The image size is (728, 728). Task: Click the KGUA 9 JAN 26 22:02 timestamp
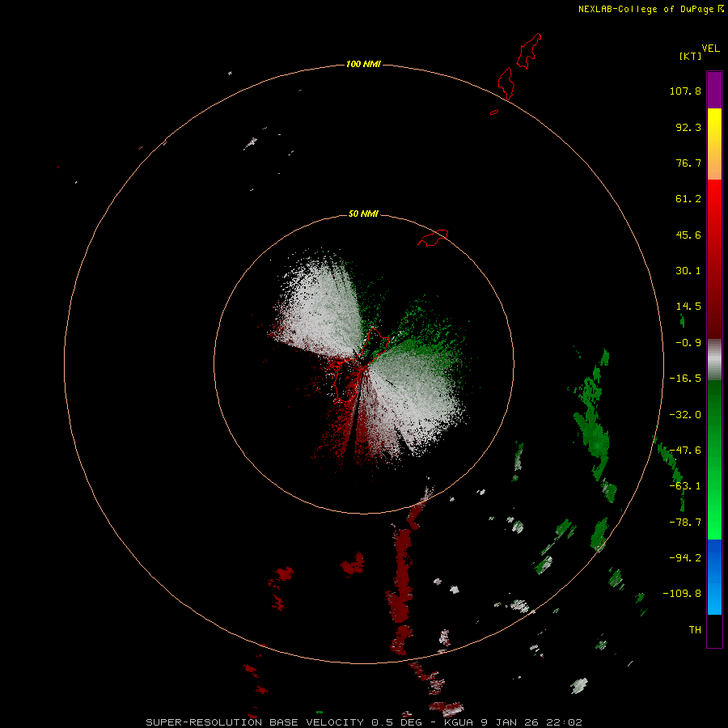513,722
